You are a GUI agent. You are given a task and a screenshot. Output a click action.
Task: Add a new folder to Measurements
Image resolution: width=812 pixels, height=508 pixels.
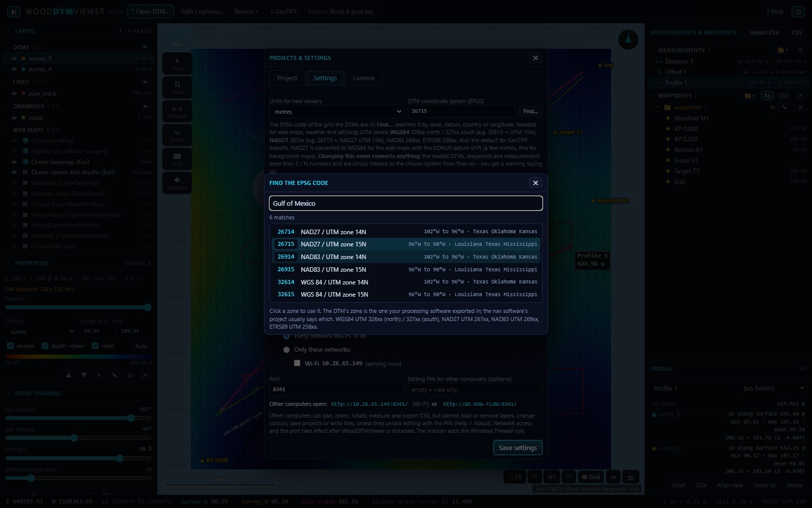coord(783,50)
